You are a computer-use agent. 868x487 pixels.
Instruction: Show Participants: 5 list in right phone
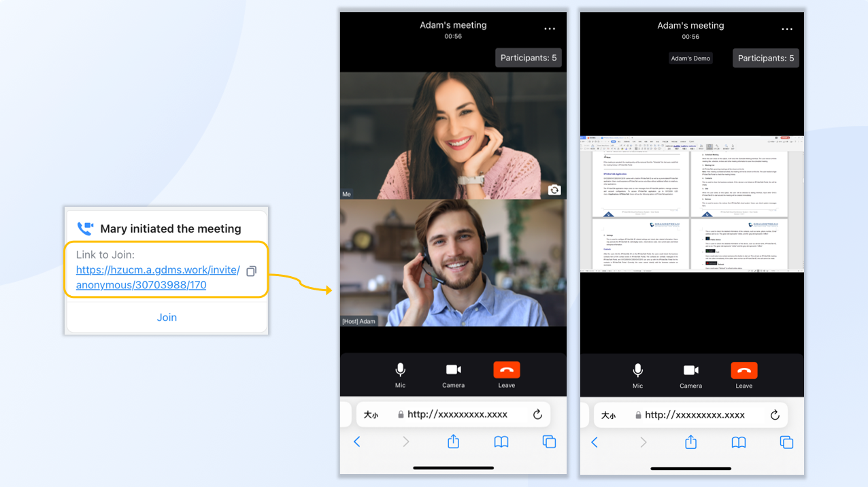(x=766, y=58)
